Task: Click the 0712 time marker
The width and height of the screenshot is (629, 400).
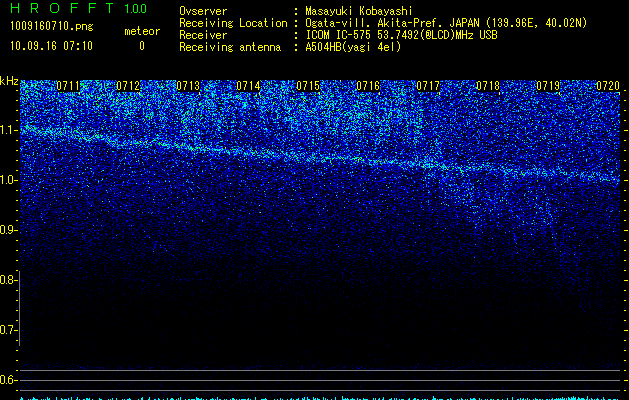Action: [128, 86]
